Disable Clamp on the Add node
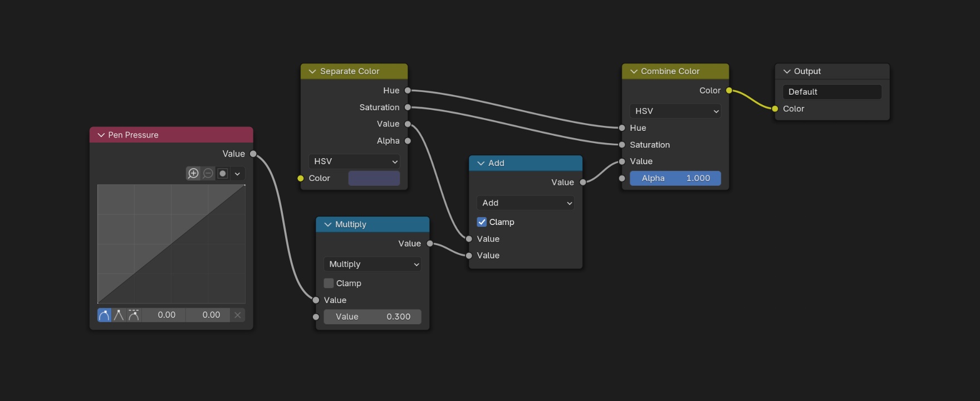Viewport: 980px width, 401px height. tap(482, 222)
